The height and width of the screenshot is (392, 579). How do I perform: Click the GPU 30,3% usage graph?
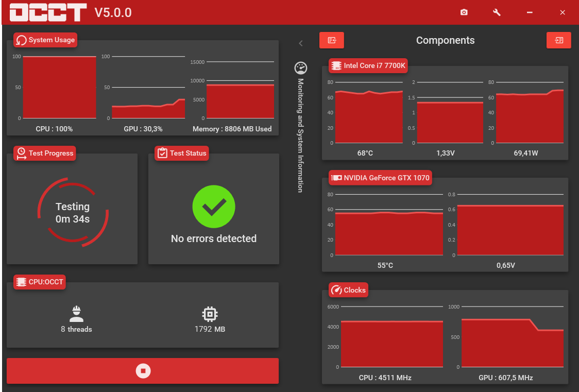click(x=148, y=88)
